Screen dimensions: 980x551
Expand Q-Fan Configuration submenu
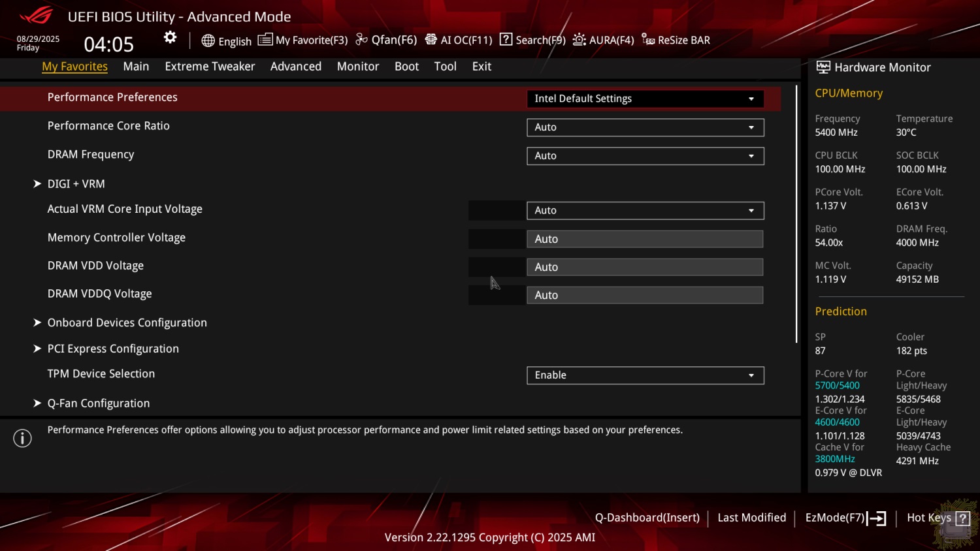(98, 403)
